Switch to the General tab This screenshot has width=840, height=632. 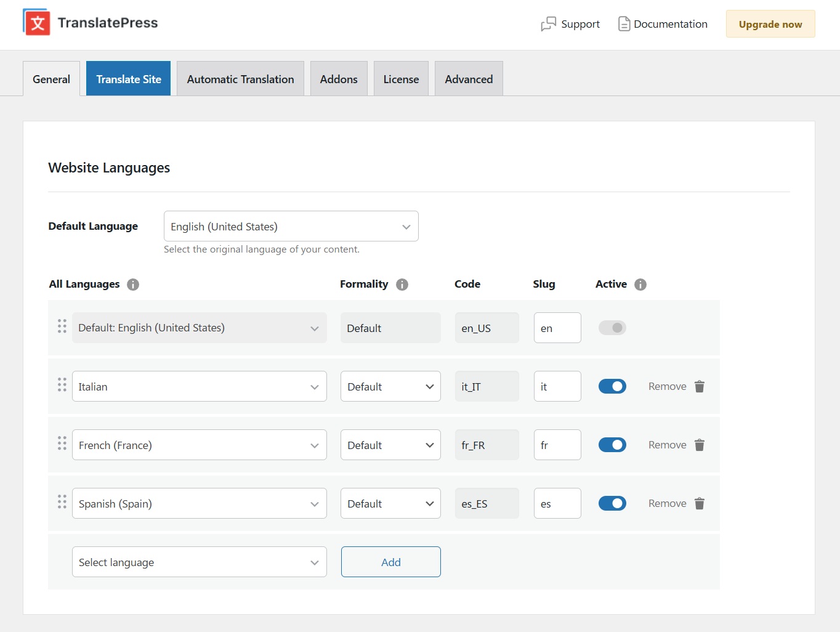tap(51, 79)
